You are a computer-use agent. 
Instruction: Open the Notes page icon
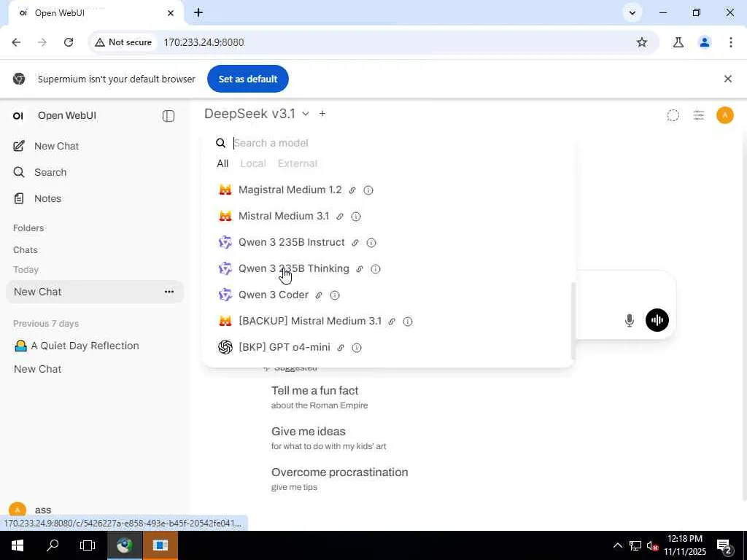(x=19, y=198)
